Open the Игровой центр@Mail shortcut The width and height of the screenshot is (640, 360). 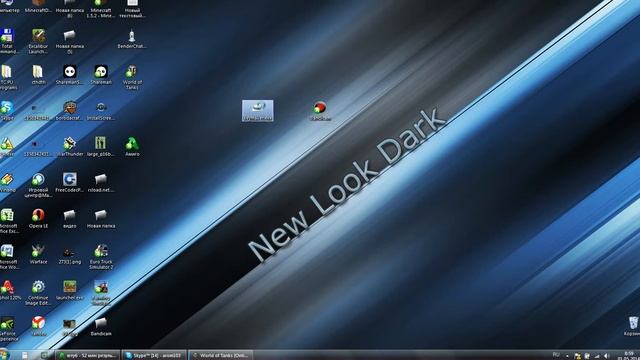[38, 185]
